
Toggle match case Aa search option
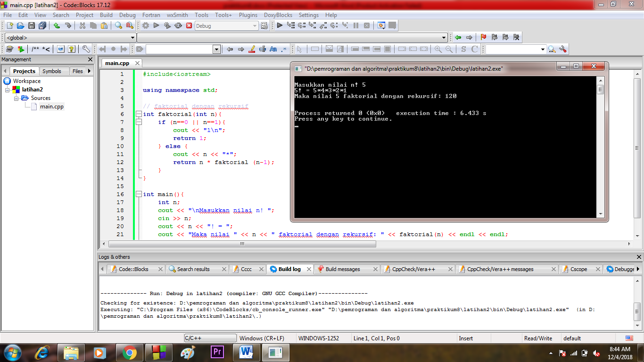point(273,49)
